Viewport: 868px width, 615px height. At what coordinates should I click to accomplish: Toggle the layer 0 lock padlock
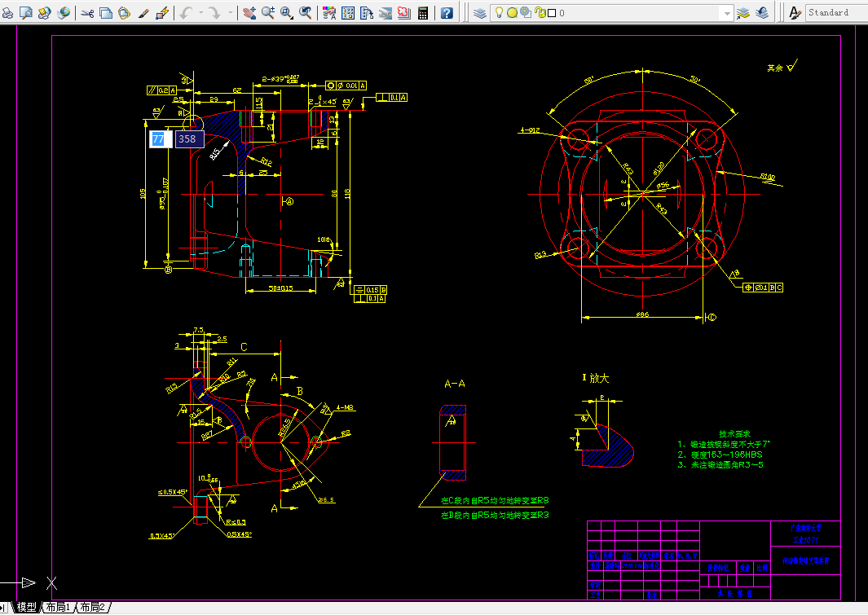click(540, 13)
